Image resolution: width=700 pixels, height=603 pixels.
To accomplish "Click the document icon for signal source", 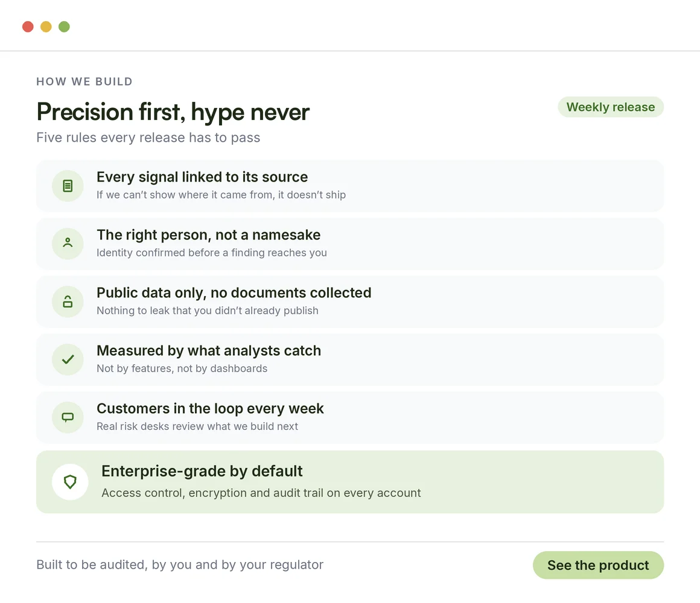I will tap(68, 186).
